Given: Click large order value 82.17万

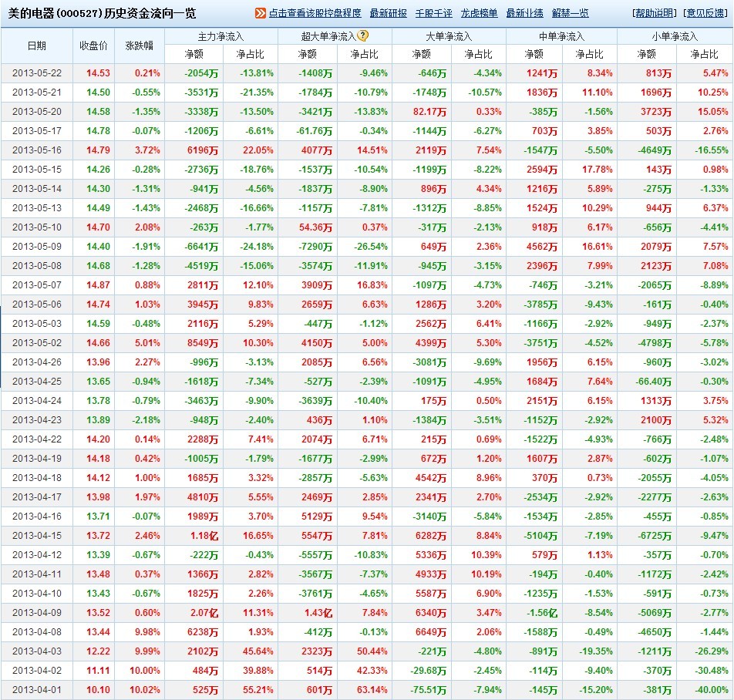Looking at the screenshot, I should (x=429, y=111).
